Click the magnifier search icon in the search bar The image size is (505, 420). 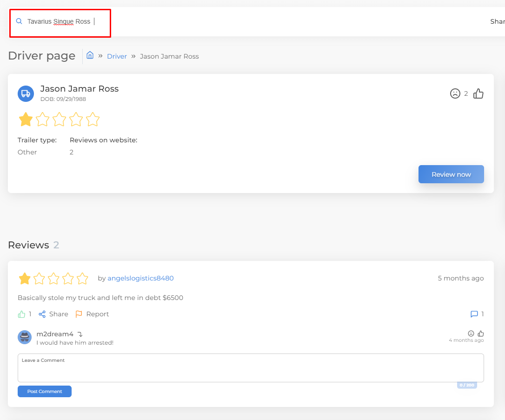[19, 21]
